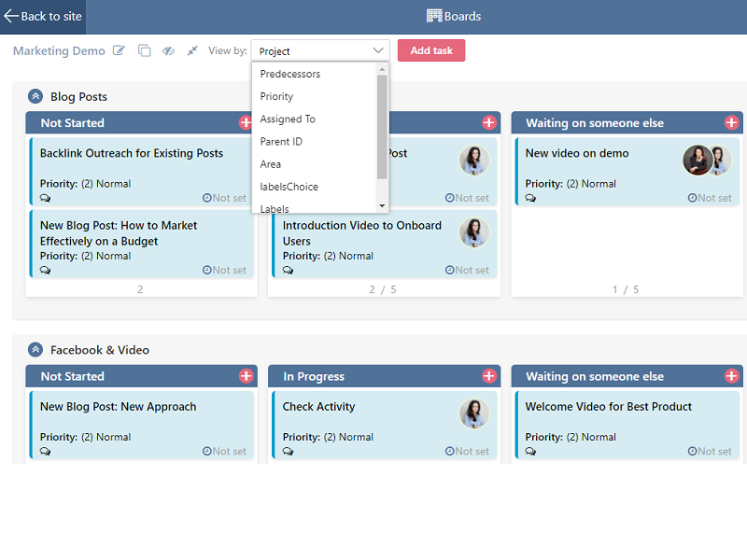Screen dimensions: 747x560
Task: Click the crossed-eye hide icon in the toolbar
Action: coord(168,50)
